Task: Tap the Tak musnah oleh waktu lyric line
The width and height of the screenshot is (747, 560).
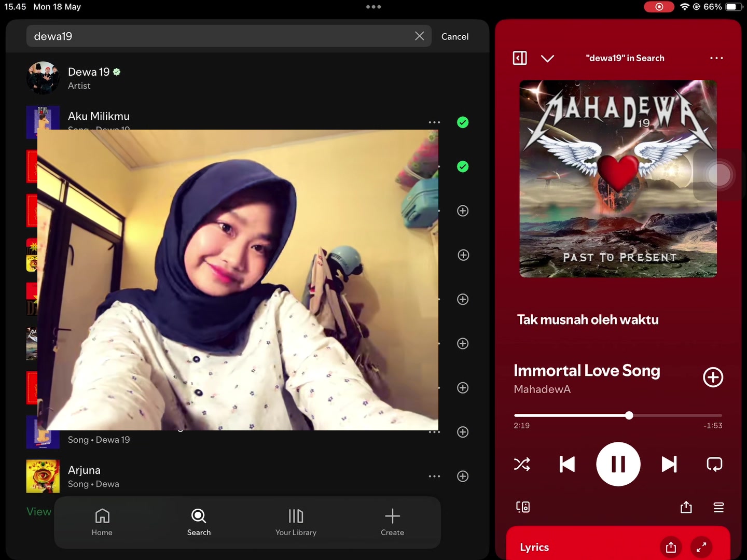Action: [x=588, y=319]
